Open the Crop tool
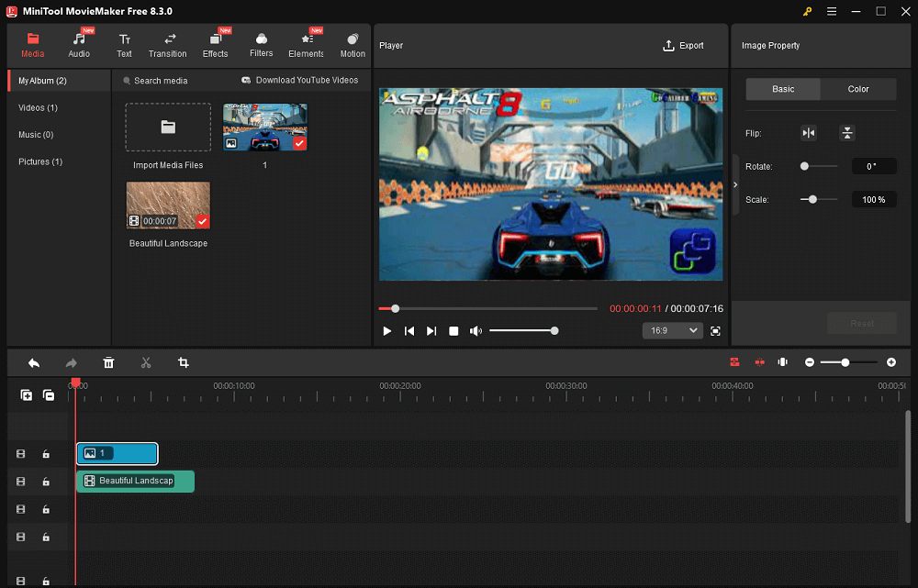This screenshot has width=918, height=588. point(184,362)
